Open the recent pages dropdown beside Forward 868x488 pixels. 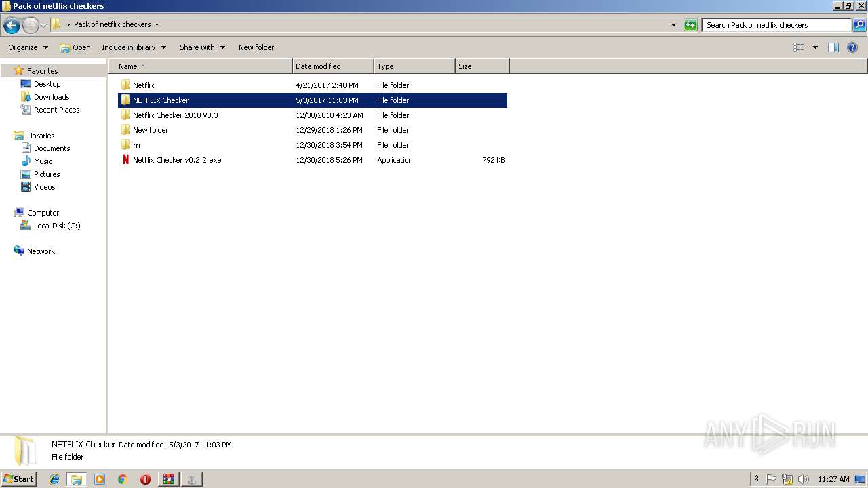[x=44, y=26]
